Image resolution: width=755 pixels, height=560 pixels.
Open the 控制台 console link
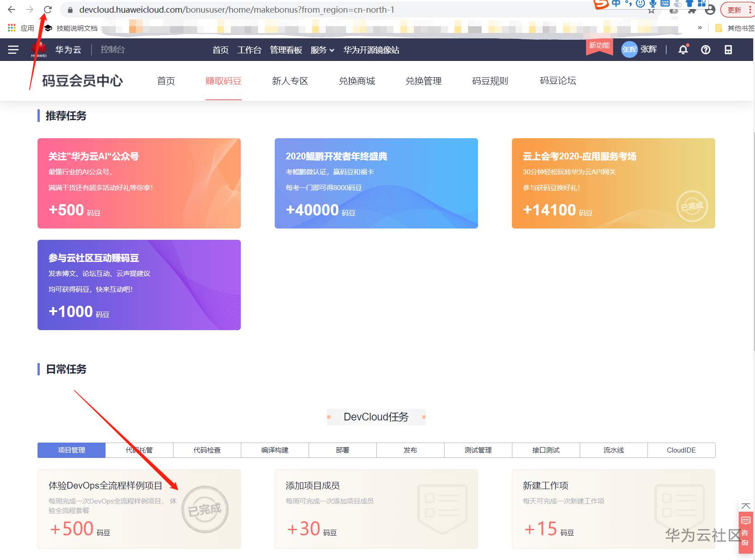113,50
